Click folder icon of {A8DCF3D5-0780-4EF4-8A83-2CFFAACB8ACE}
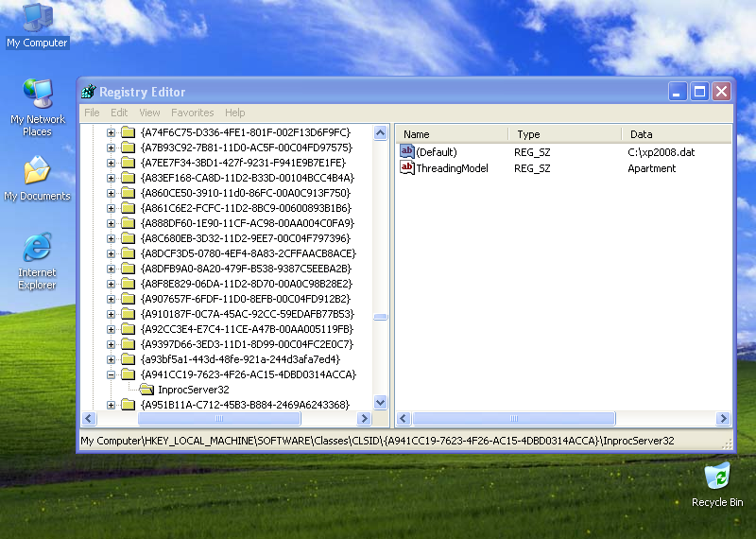This screenshot has width=756, height=539. tap(128, 253)
